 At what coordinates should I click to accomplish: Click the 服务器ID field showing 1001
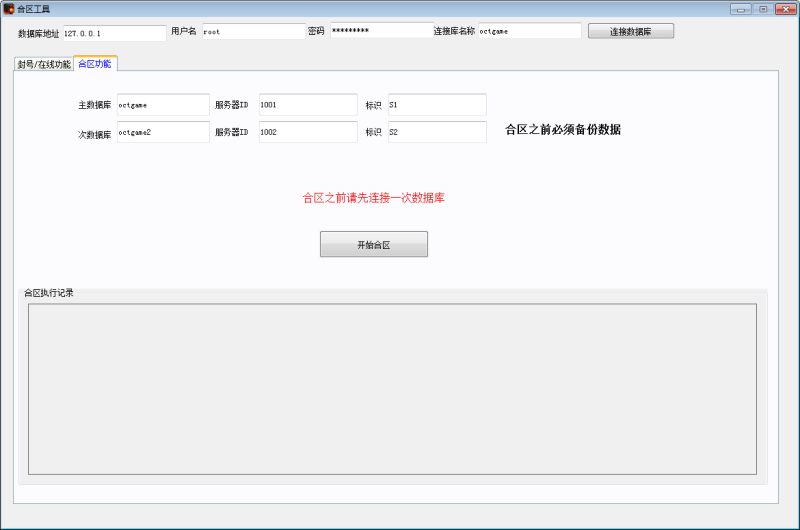(x=307, y=104)
